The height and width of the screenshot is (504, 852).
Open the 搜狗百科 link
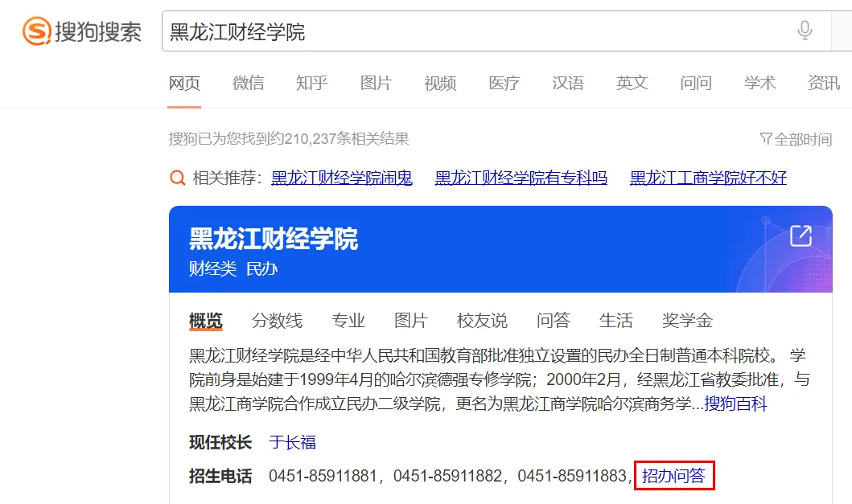coord(736,404)
